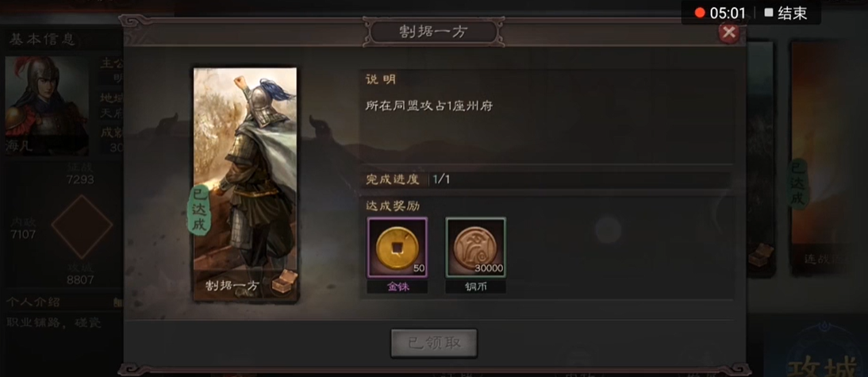Image resolution: width=868 pixels, height=377 pixels.
Task: Click the 完成进度 progress bar showing 1/1
Action: pos(546,179)
